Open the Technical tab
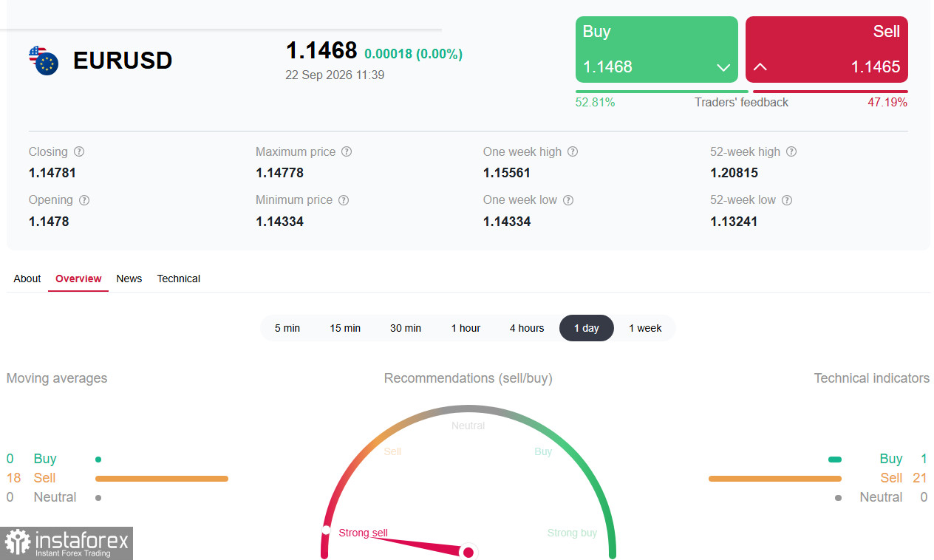This screenshot has width=934, height=560. click(179, 279)
